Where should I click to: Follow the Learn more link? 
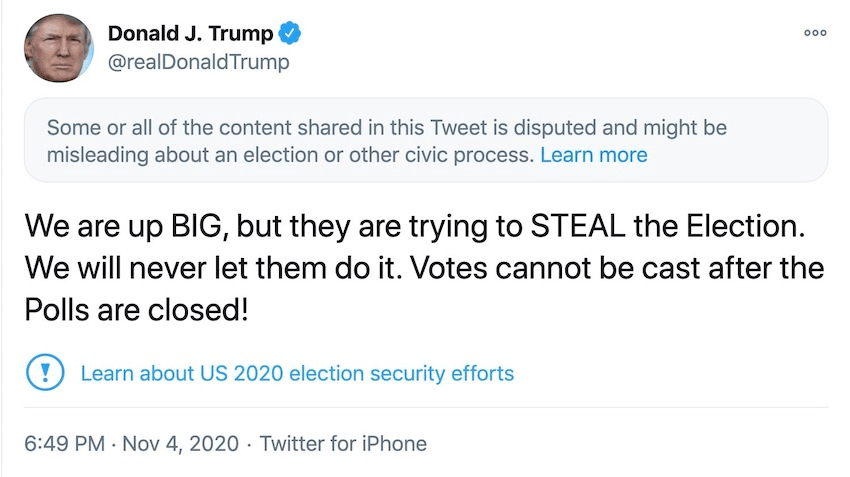click(x=593, y=155)
